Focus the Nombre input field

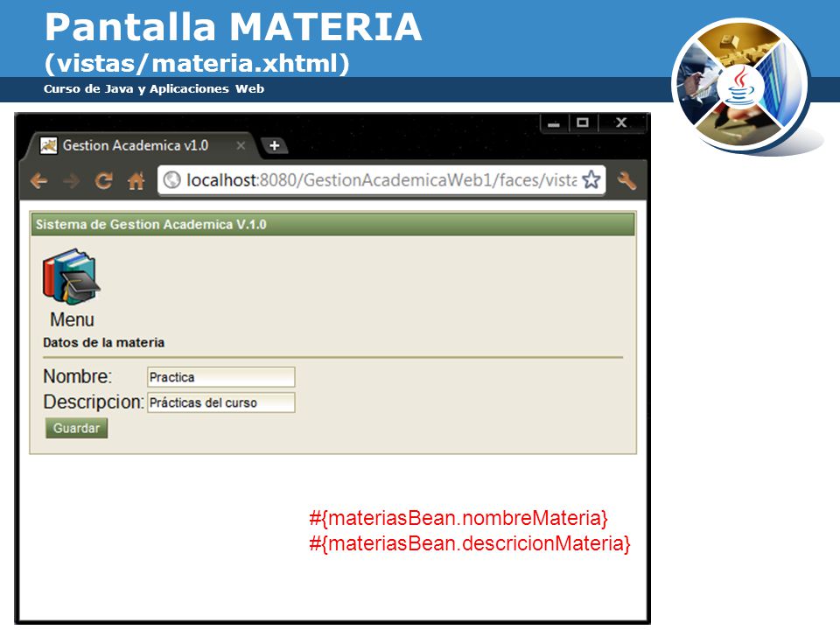(220, 377)
